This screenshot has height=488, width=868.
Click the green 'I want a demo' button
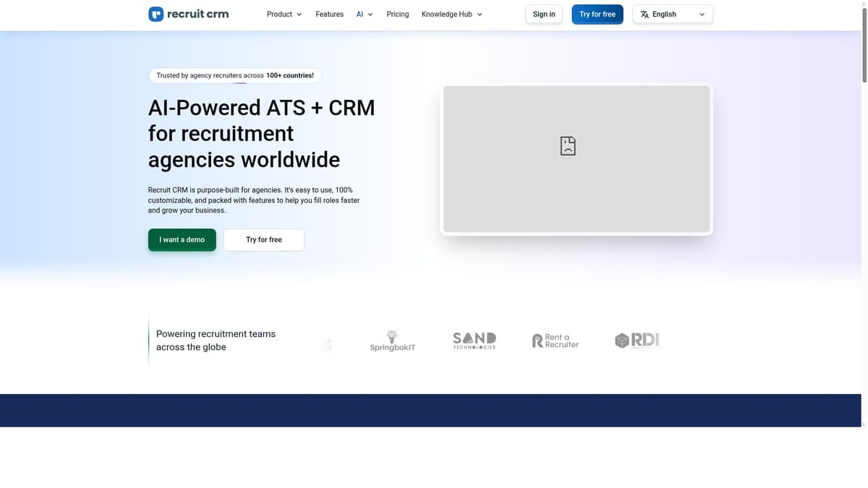pyautogui.click(x=182, y=239)
